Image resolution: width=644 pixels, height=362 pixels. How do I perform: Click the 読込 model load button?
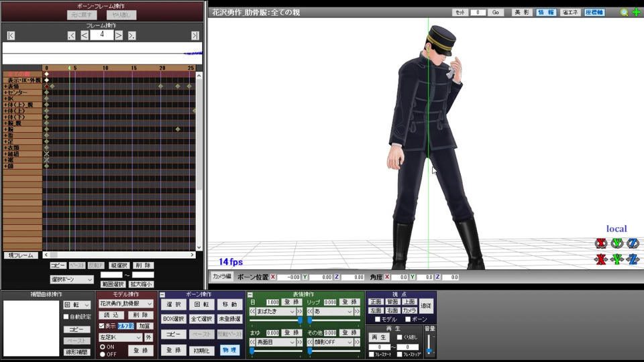coord(111,315)
